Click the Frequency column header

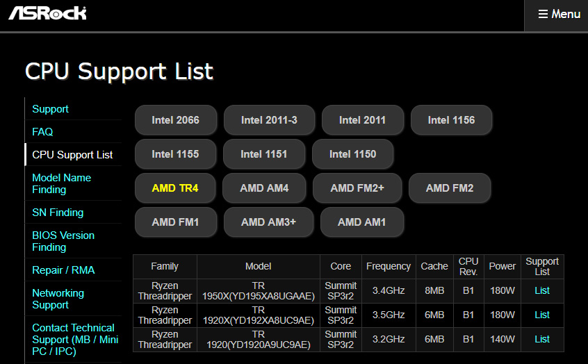tap(389, 267)
